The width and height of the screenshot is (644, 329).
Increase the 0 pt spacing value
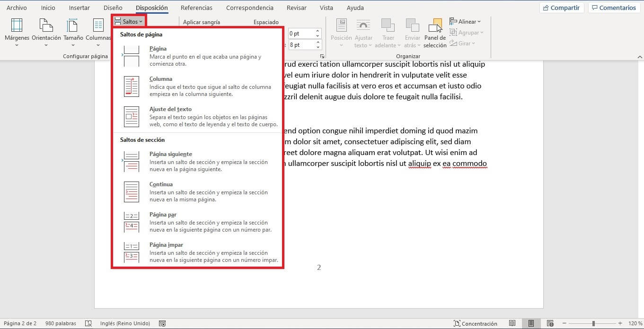tap(318, 31)
